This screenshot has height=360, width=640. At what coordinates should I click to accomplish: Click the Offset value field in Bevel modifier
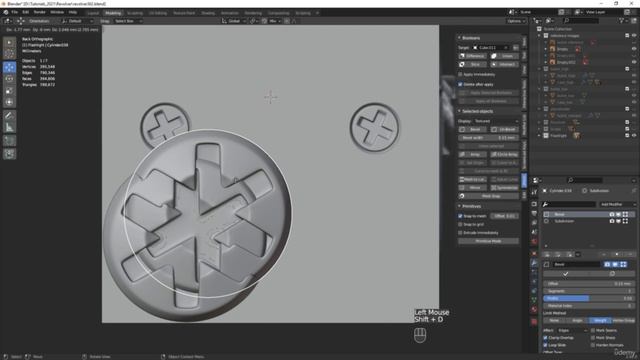point(589,284)
